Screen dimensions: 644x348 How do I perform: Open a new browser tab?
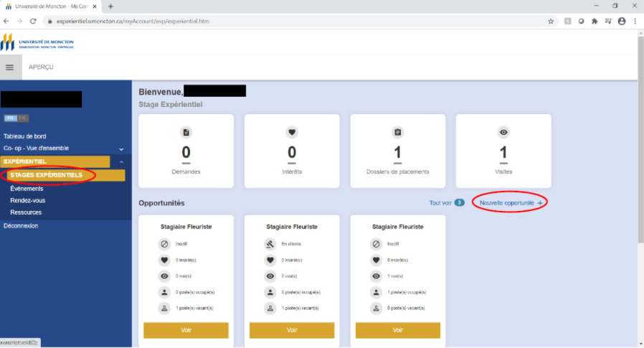tap(110, 6)
